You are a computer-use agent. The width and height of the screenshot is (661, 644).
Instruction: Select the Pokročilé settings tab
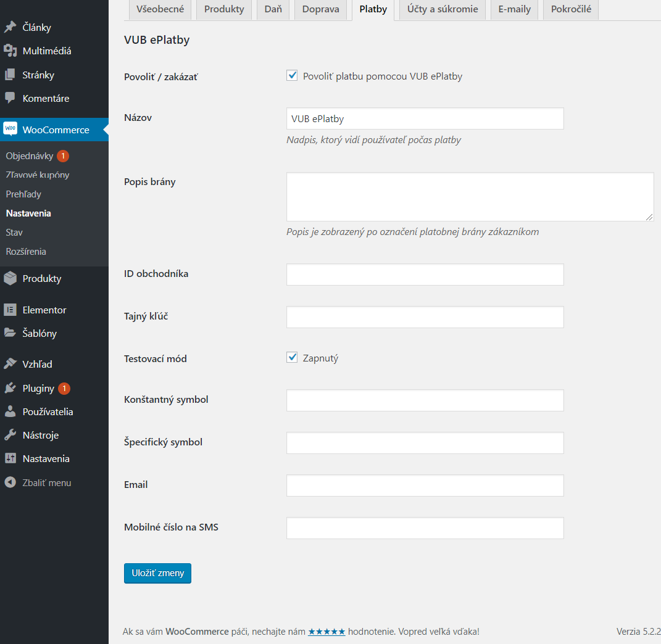pos(571,9)
